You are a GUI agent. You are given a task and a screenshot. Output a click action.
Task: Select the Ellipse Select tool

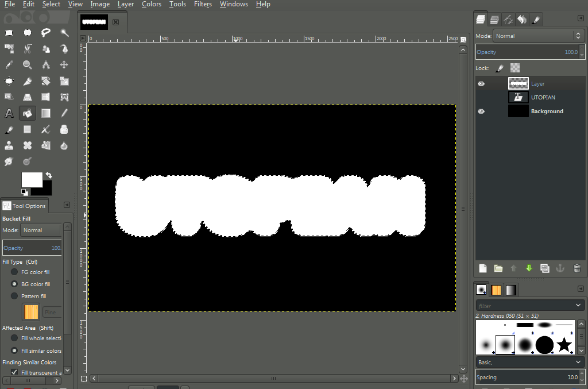[28, 33]
